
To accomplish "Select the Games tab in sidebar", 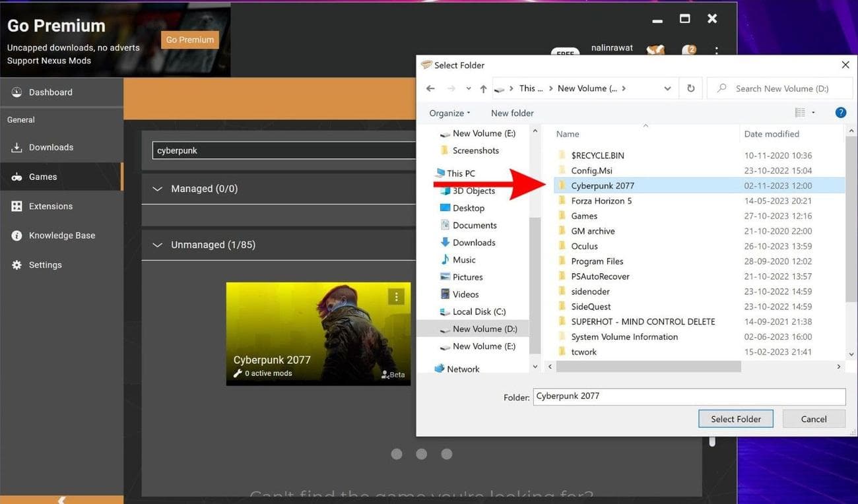I will pos(42,177).
